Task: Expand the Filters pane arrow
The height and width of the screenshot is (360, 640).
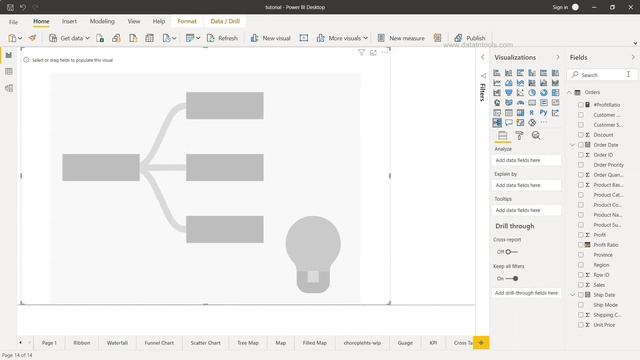Action: [x=483, y=58]
